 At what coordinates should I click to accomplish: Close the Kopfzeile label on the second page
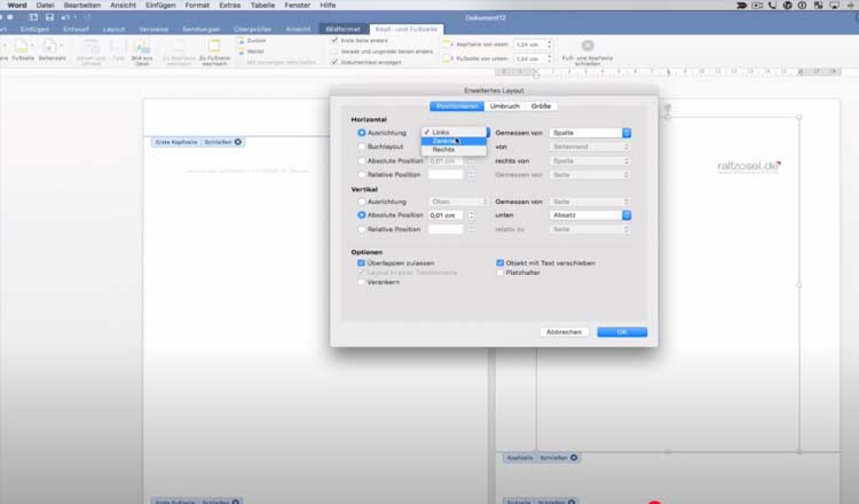tap(574, 457)
